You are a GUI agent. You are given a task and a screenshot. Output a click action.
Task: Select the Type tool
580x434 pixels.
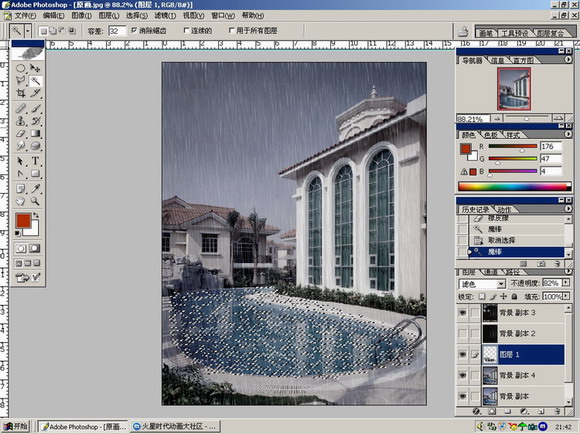pos(36,161)
